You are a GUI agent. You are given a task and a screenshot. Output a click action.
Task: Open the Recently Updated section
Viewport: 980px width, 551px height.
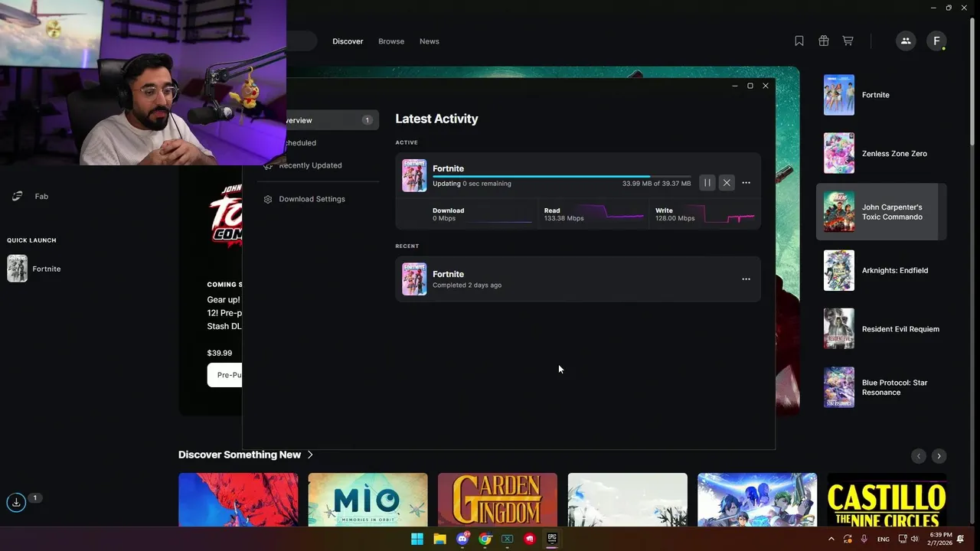tap(310, 165)
